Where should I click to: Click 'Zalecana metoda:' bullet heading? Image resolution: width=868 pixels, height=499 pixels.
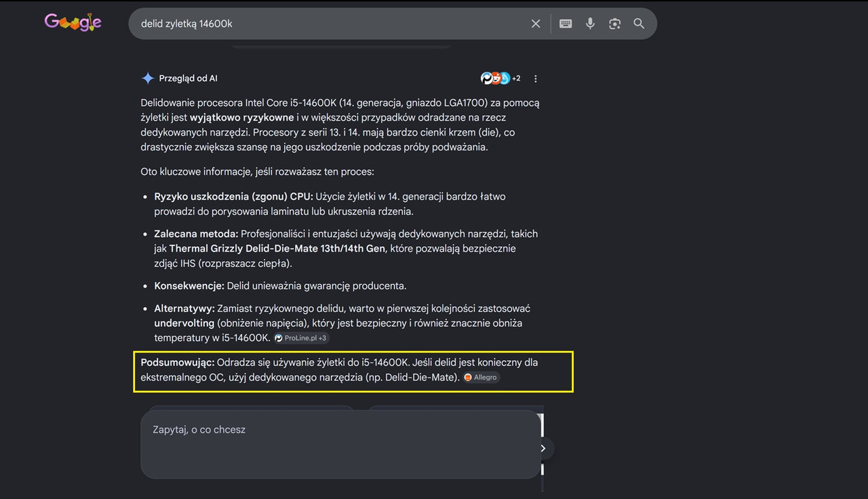[196, 234]
